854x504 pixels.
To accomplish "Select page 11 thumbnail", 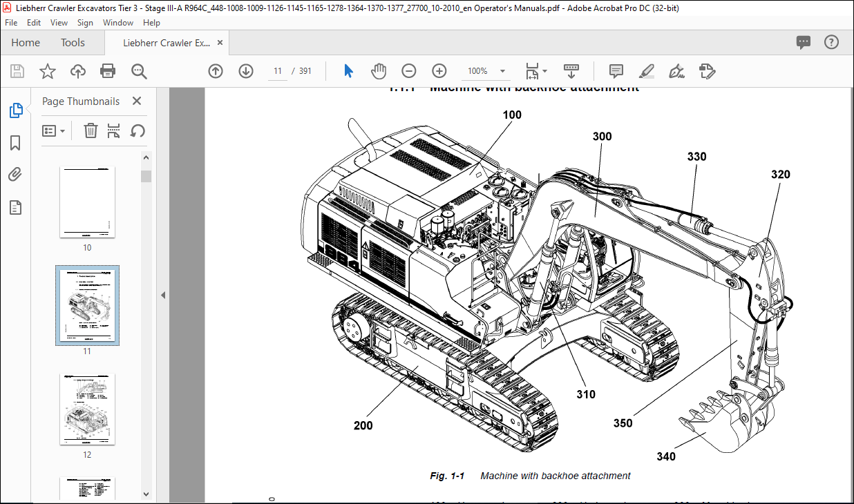I will (87, 306).
